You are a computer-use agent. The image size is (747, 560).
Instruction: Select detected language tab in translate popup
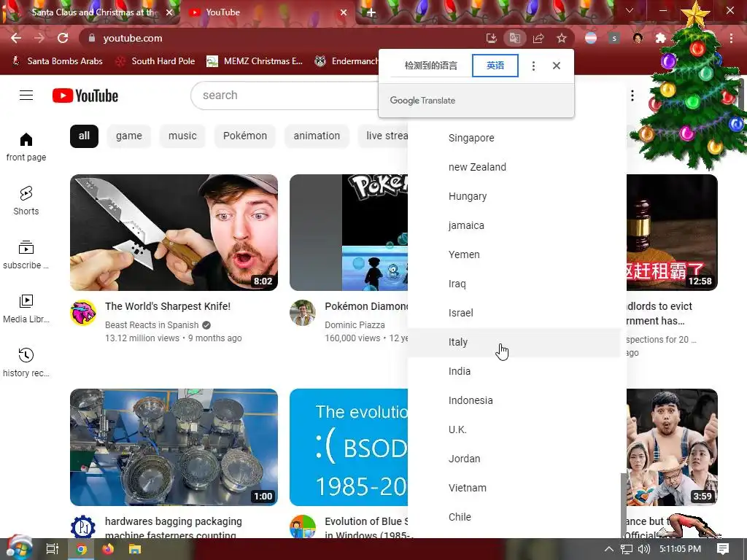(430, 66)
